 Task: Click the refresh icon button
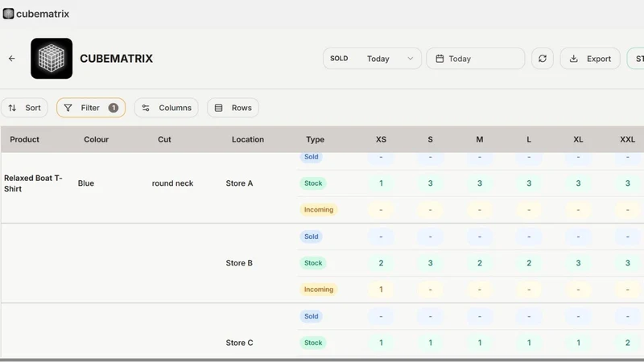[542, 59]
